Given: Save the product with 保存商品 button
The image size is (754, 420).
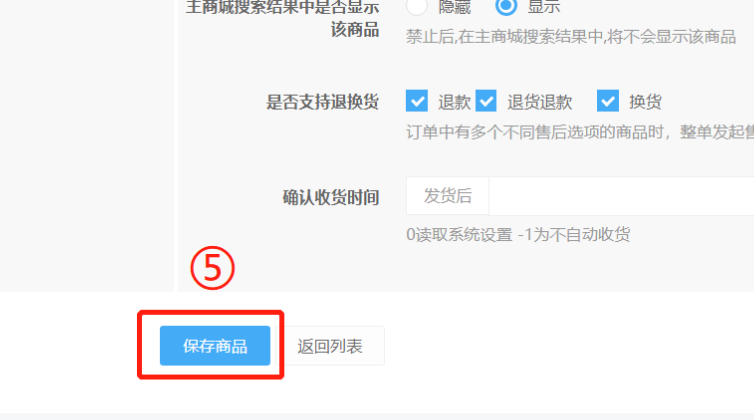Looking at the screenshot, I should pos(215,345).
